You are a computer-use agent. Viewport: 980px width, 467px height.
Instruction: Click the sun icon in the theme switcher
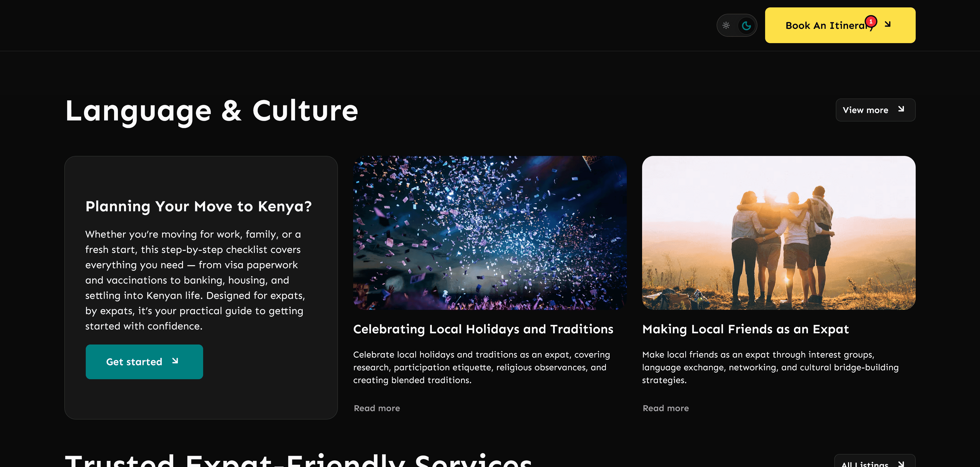tap(726, 26)
